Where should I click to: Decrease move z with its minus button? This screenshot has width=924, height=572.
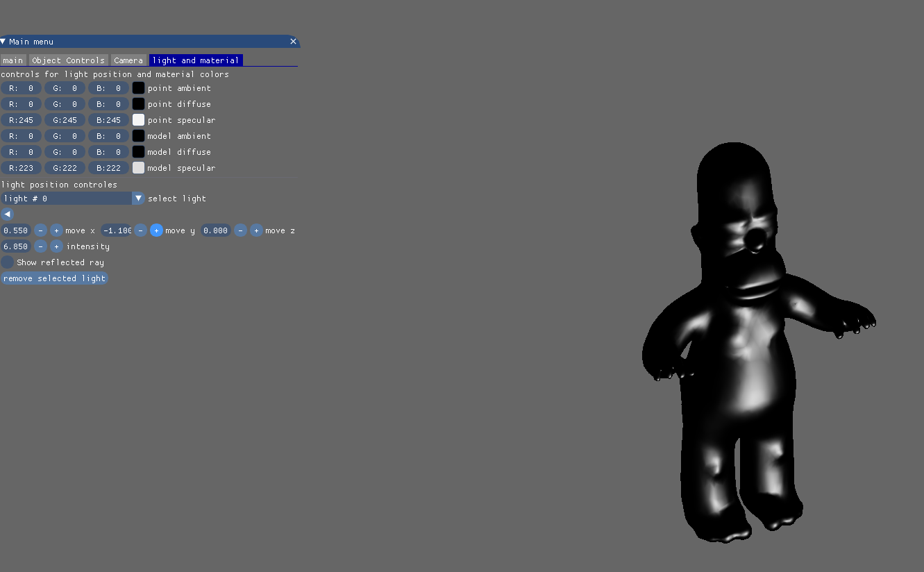point(240,230)
